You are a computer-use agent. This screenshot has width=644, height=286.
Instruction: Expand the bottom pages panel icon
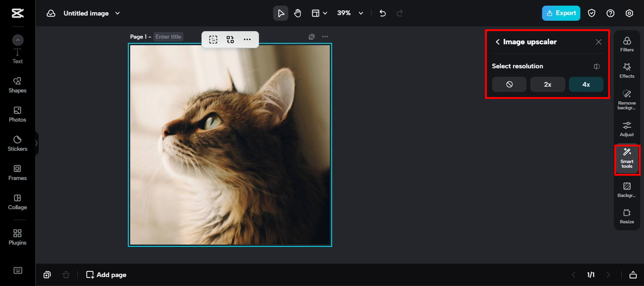633,275
